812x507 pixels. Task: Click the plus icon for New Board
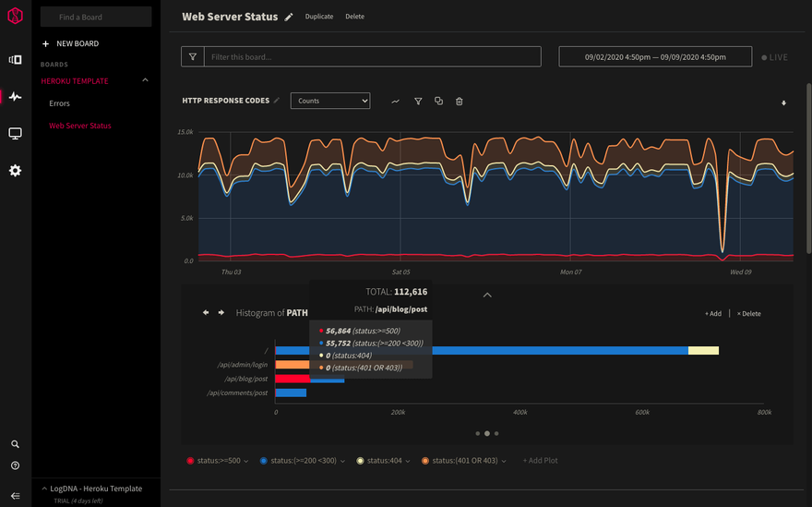click(45, 43)
